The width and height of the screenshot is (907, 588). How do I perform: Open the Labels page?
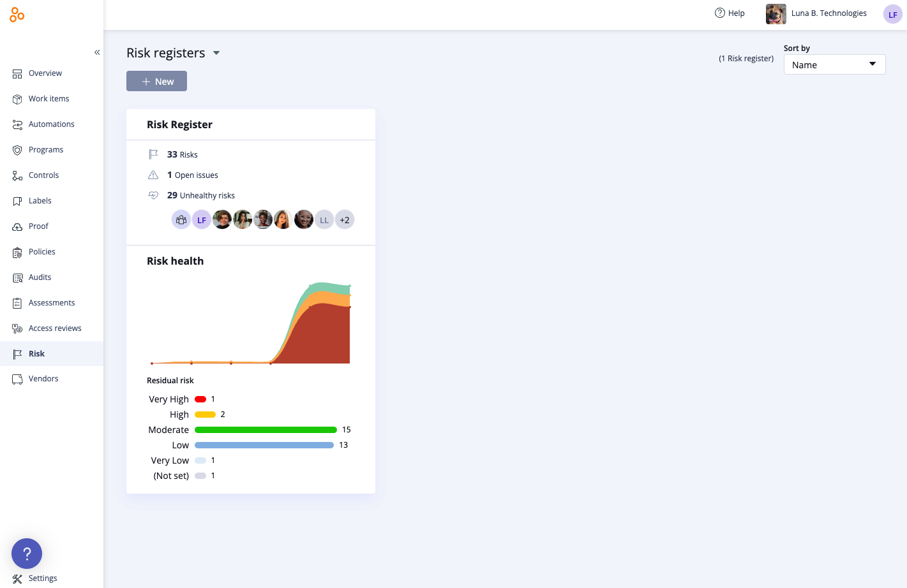[40, 201]
